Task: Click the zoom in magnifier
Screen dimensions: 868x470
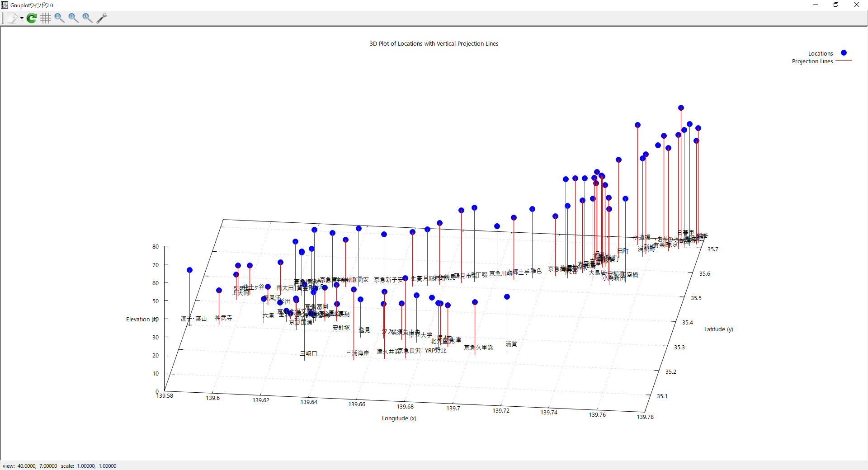Action: point(73,18)
